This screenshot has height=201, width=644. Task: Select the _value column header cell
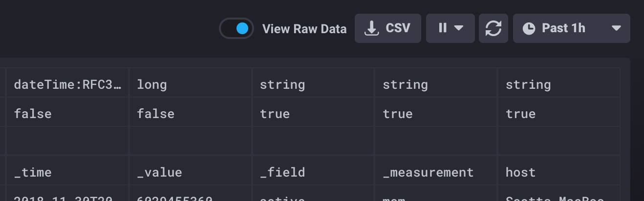(191, 172)
